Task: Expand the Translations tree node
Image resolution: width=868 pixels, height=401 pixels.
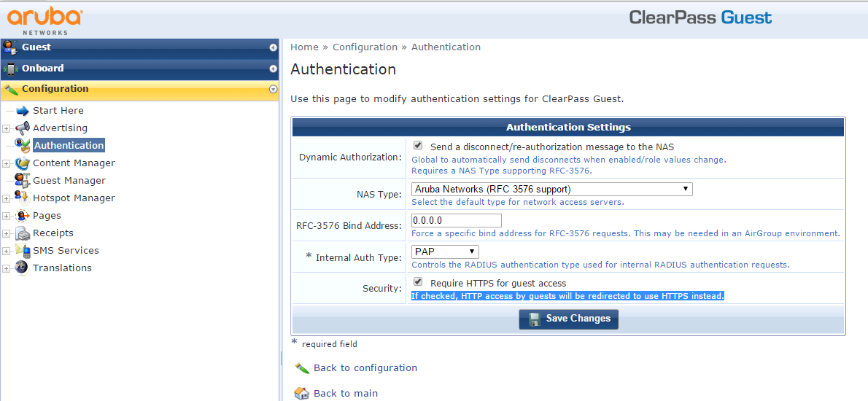Action: (6, 268)
